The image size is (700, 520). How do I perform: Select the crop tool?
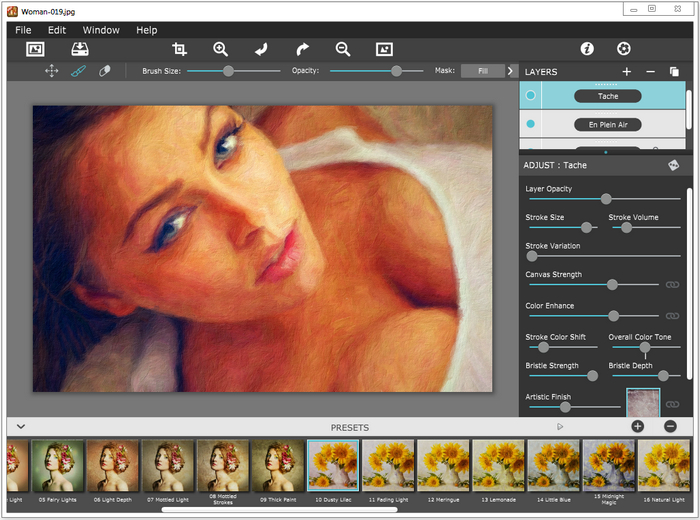coord(179,49)
